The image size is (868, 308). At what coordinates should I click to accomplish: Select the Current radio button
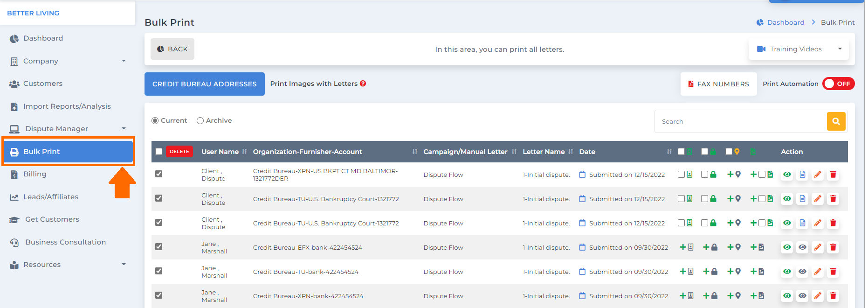155,120
